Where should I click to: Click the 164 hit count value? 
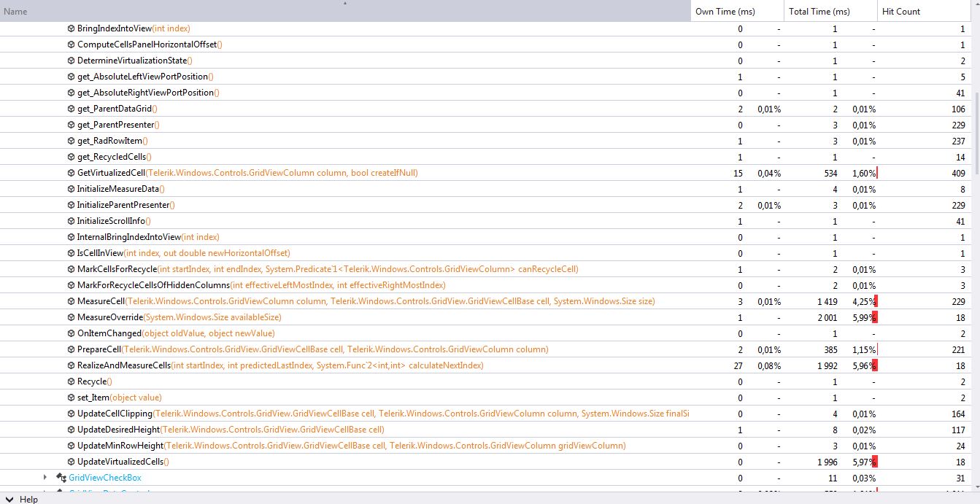click(957, 414)
